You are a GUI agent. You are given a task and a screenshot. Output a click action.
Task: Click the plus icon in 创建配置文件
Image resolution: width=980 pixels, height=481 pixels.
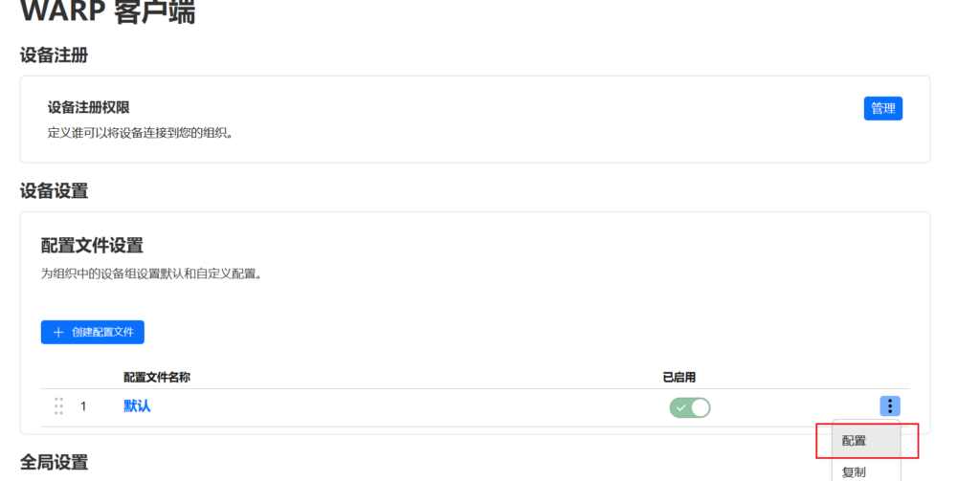[x=58, y=333]
